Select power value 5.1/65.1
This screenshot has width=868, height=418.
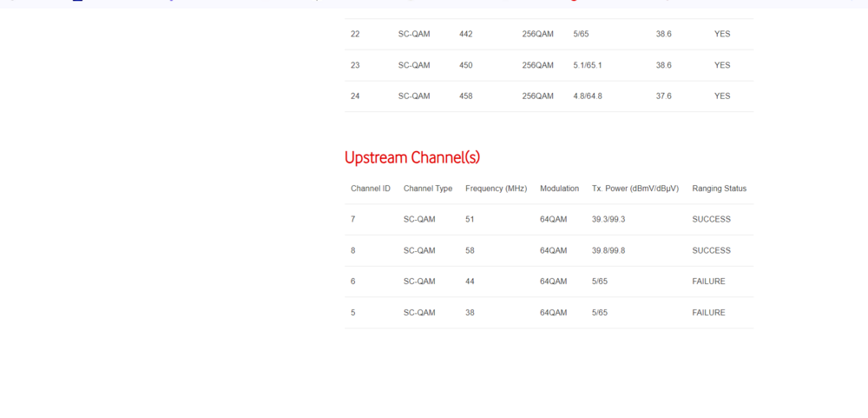point(588,65)
